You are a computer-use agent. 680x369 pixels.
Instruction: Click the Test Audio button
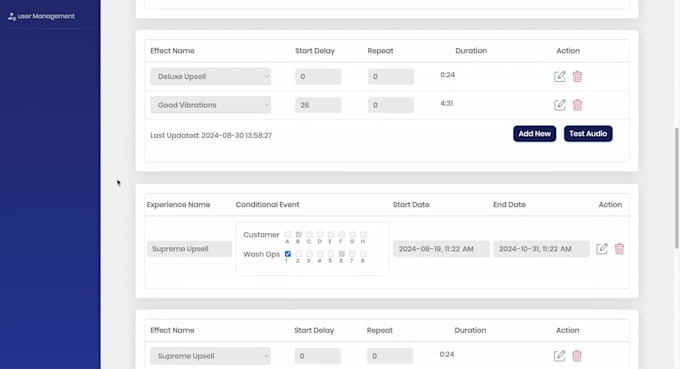pyautogui.click(x=588, y=134)
